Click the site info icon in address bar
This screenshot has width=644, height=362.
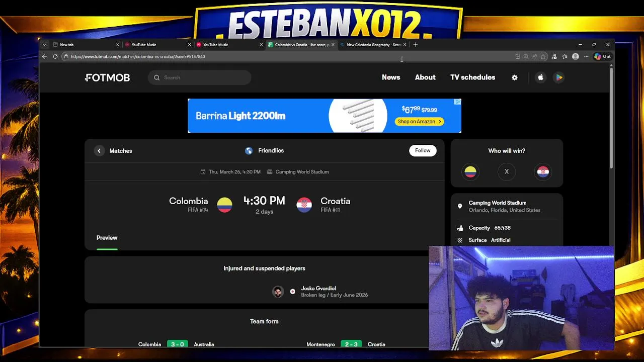click(x=66, y=56)
